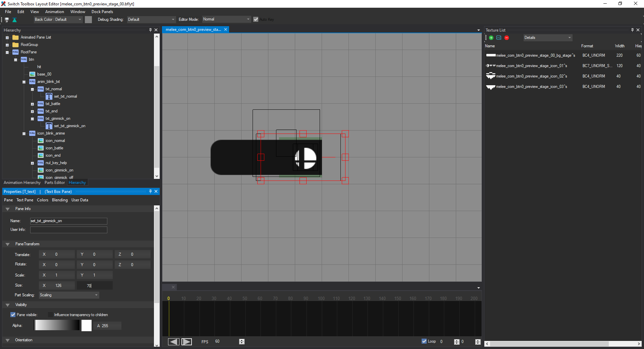This screenshot has height=349, width=644.
Task: Open the Back Color dropdown
Action: tap(58, 19)
